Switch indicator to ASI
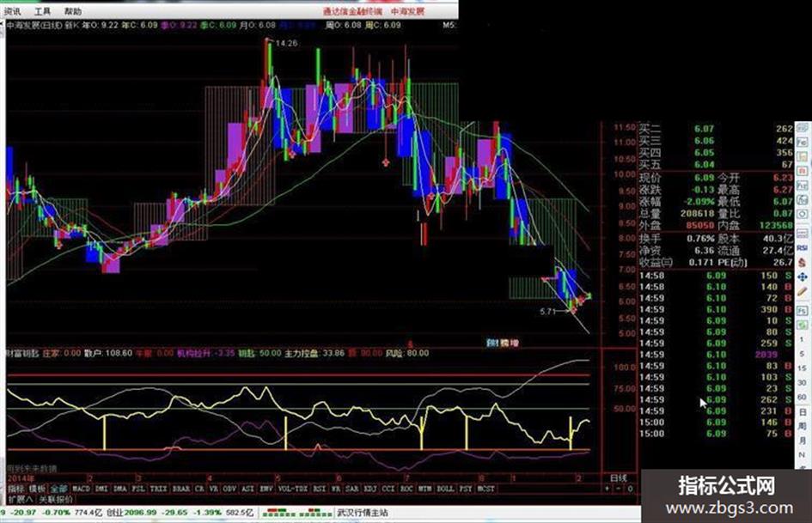Image resolution: width=812 pixels, height=523 pixels. (248, 489)
